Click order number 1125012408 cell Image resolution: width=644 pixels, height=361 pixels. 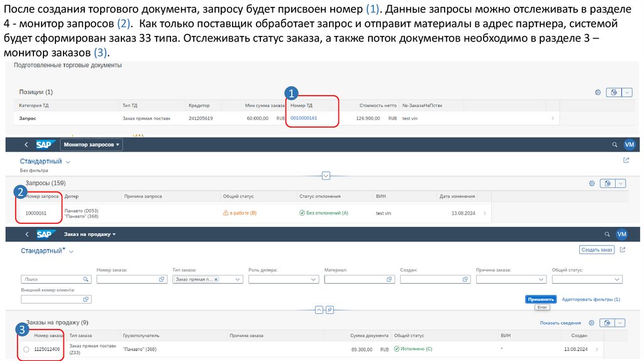[x=47, y=349]
